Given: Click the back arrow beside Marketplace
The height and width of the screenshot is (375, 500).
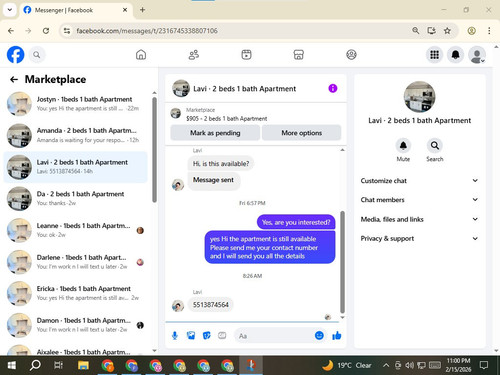Looking at the screenshot, I should point(14,79).
